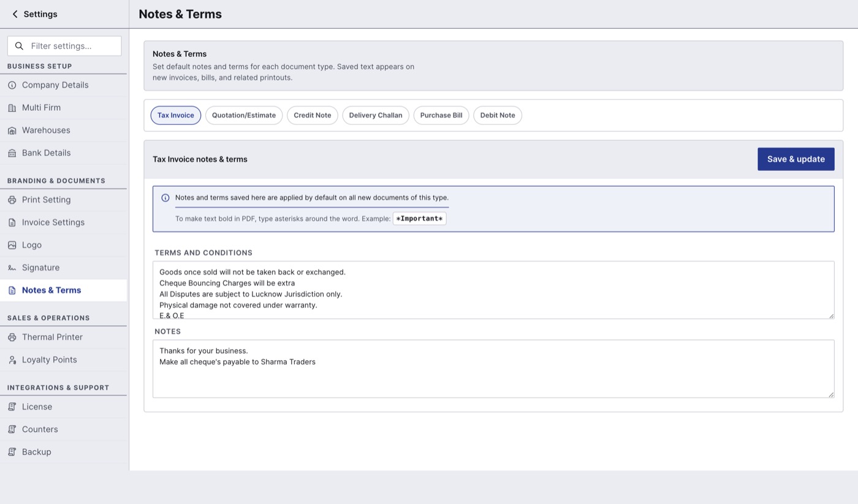This screenshot has width=858, height=504.
Task: Click the License receipt icon
Action: pyautogui.click(x=12, y=407)
